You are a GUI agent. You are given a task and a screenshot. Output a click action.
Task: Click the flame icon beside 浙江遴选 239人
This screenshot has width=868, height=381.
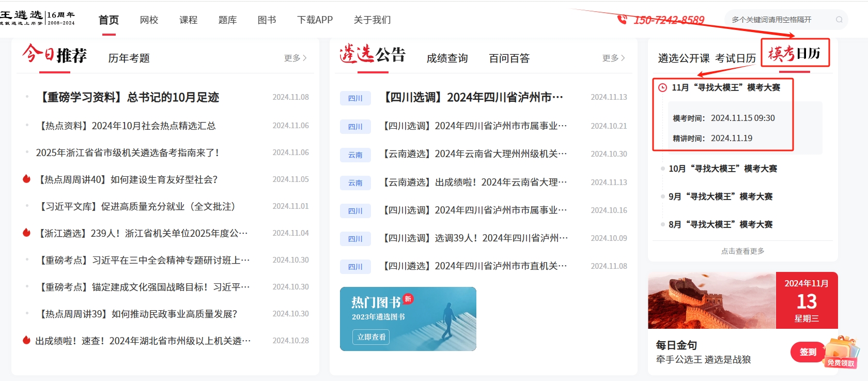click(x=26, y=233)
